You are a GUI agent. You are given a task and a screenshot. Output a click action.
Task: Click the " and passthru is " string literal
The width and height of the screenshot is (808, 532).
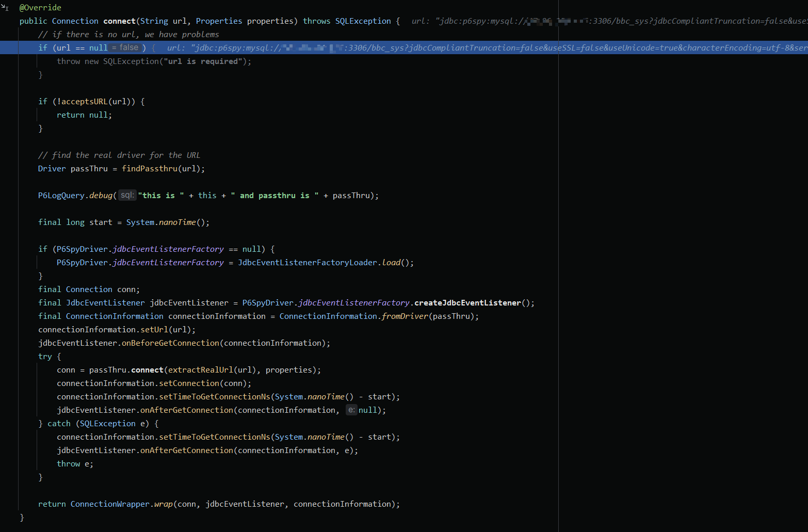[274, 196]
